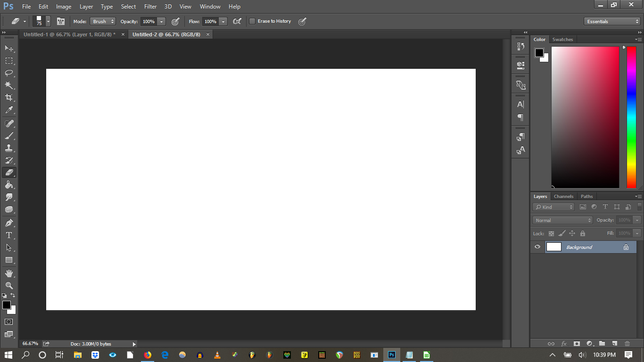644x362 pixels.
Task: Toggle pressure for opacity button
Action: coord(175,21)
